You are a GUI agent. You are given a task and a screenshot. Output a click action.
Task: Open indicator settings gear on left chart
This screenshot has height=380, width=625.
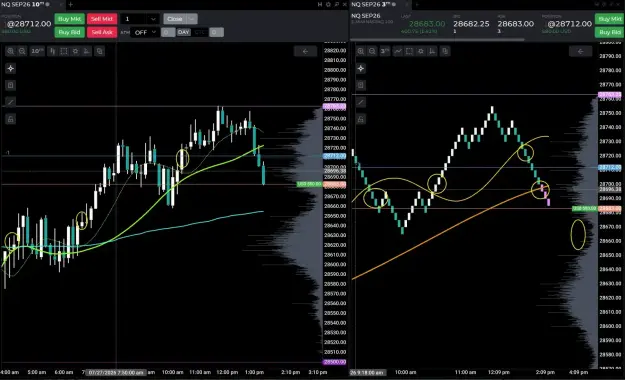click(x=75, y=51)
